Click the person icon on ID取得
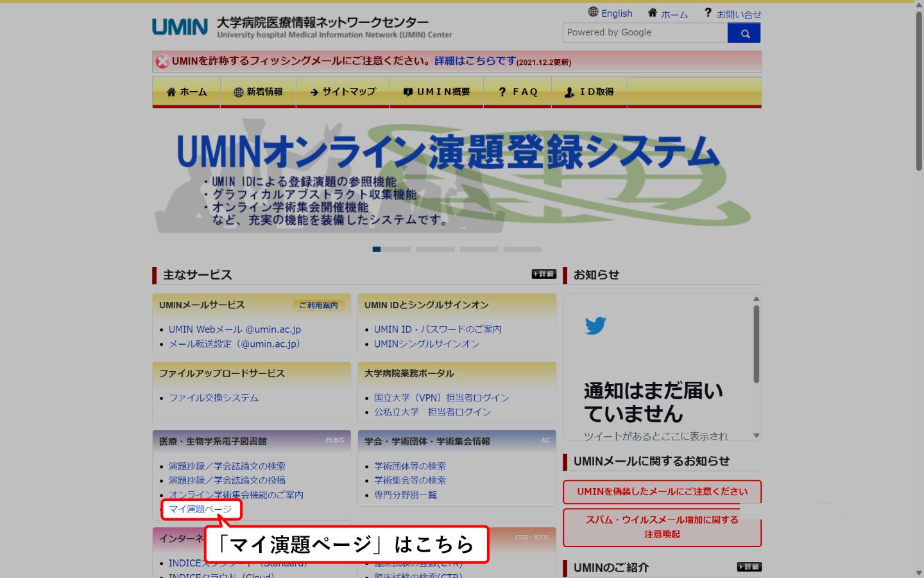 point(568,92)
